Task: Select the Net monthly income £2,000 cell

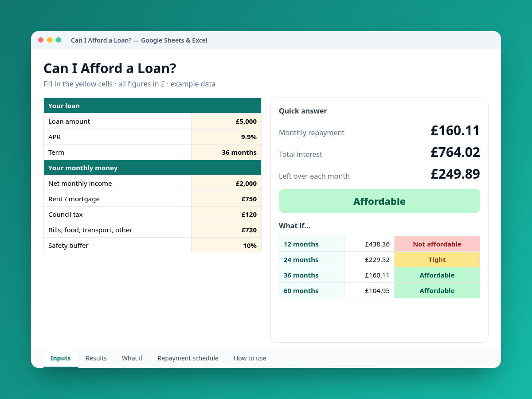Action: pyautogui.click(x=226, y=183)
